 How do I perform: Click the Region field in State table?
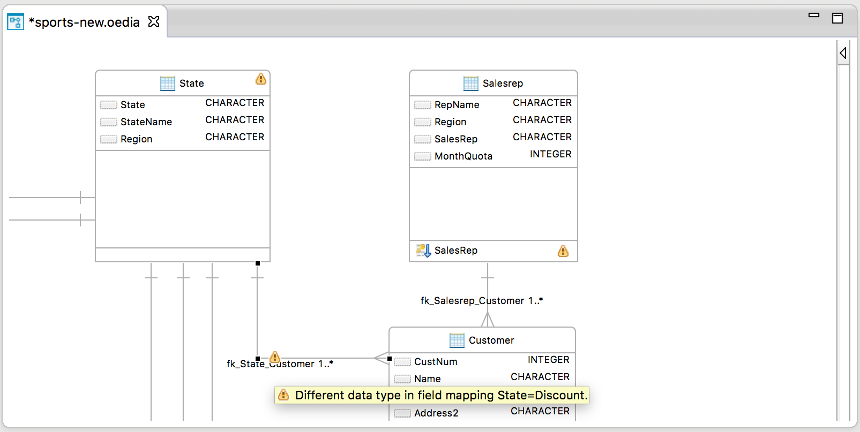(136, 139)
